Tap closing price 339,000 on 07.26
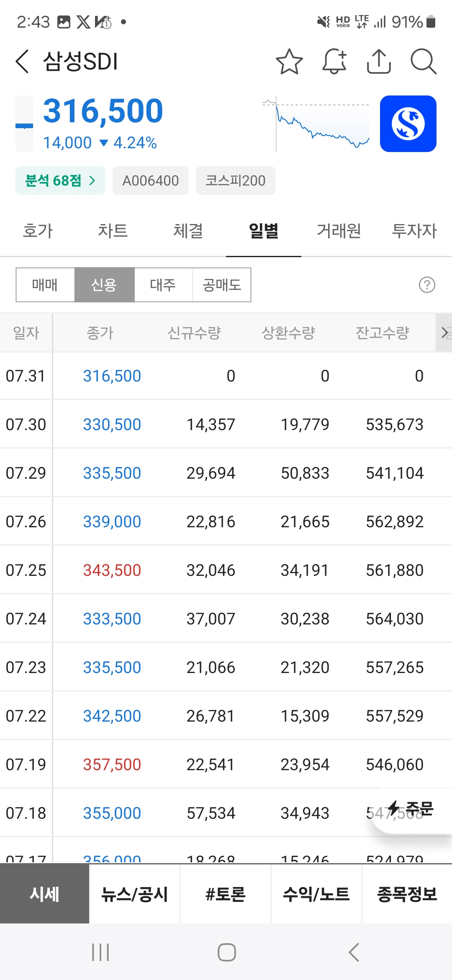452x980 pixels. (x=112, y=521)
